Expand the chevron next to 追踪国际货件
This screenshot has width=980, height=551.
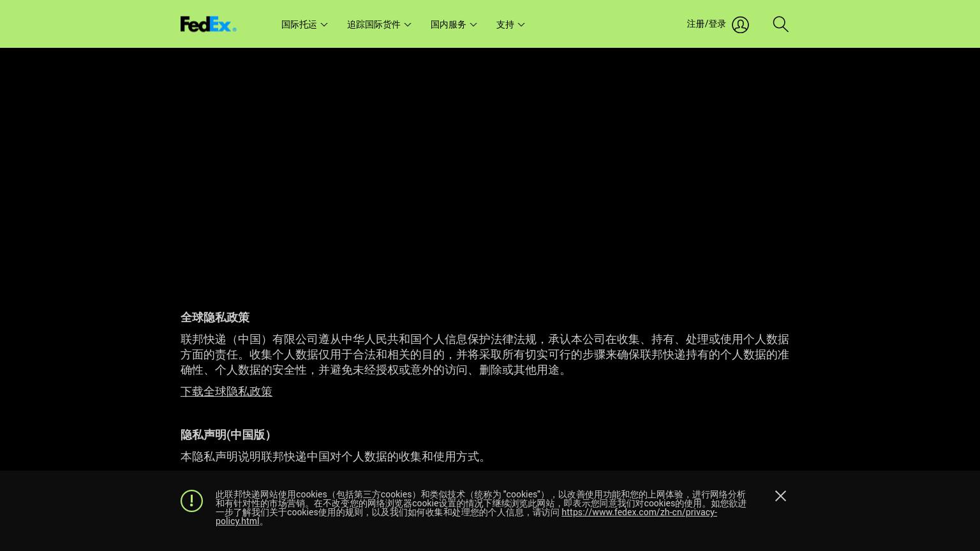tap(408, 25)
